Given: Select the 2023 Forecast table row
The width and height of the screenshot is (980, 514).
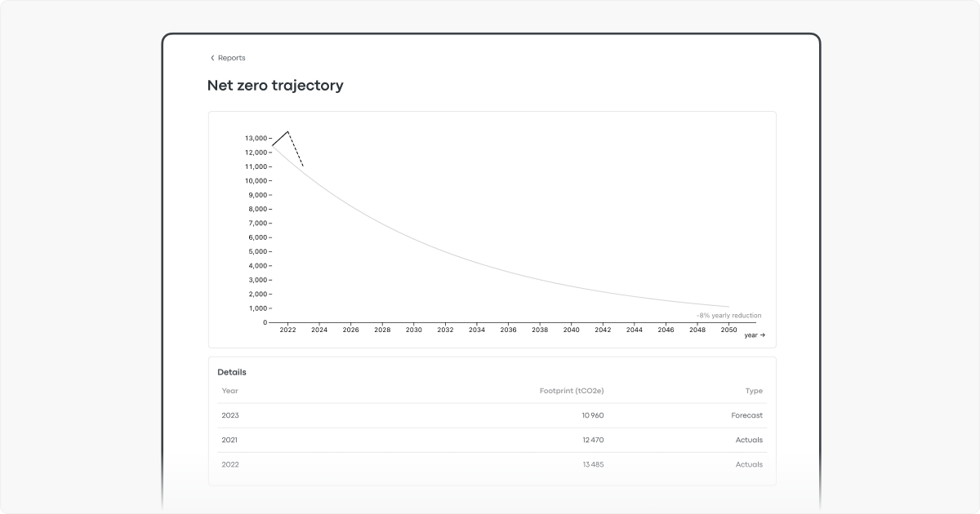Looking at the screenshot, I should tap(490, 415).
